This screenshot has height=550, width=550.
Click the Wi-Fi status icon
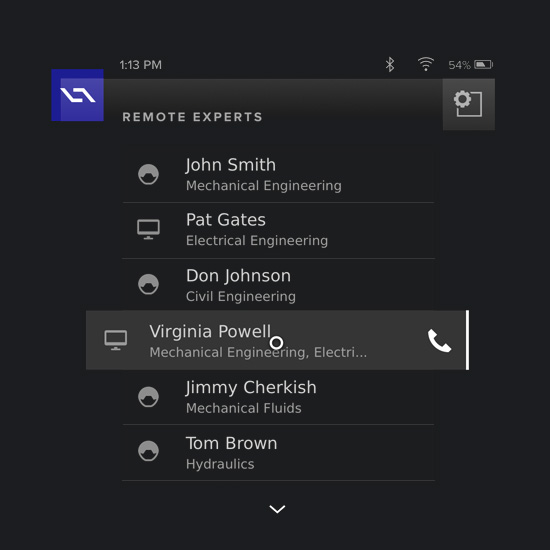coord(426,64)
